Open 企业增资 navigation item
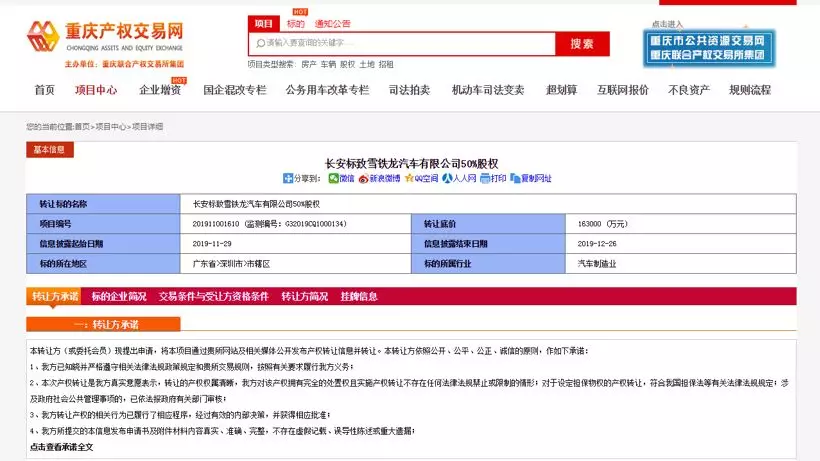Screen dimensions: 820x461 tap(160, 90)
